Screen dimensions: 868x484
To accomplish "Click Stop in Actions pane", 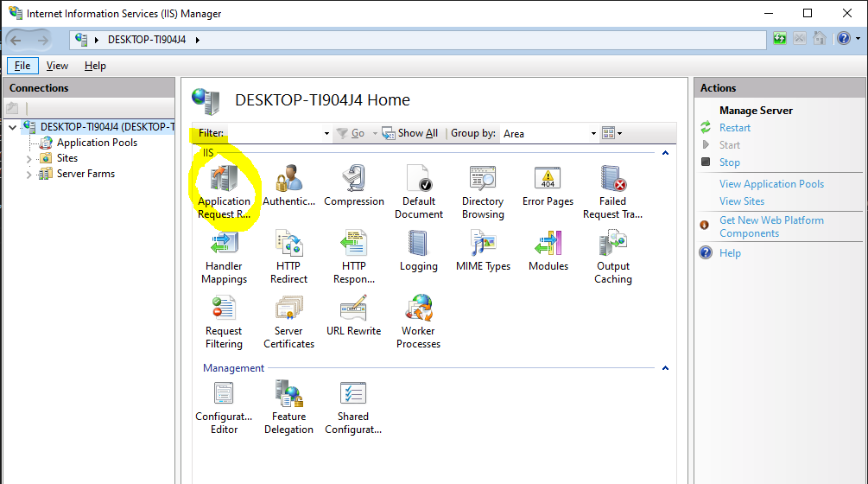I will [x=729, y=162].
